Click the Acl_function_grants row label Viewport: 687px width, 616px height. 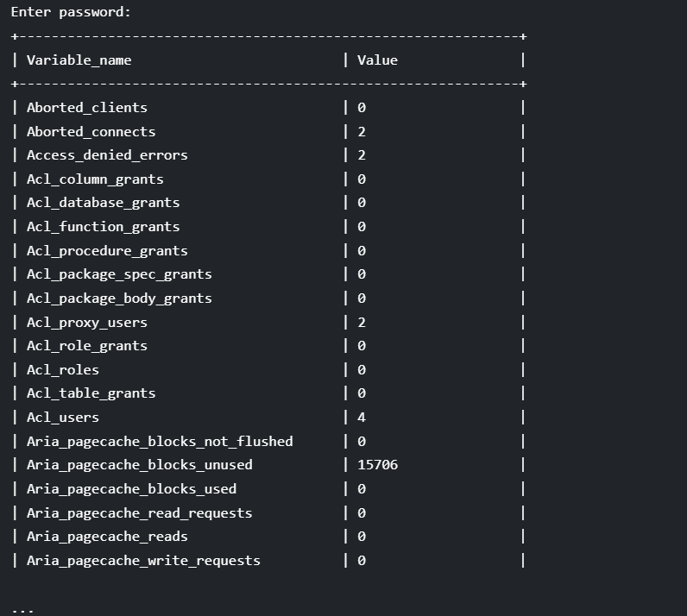103,227
